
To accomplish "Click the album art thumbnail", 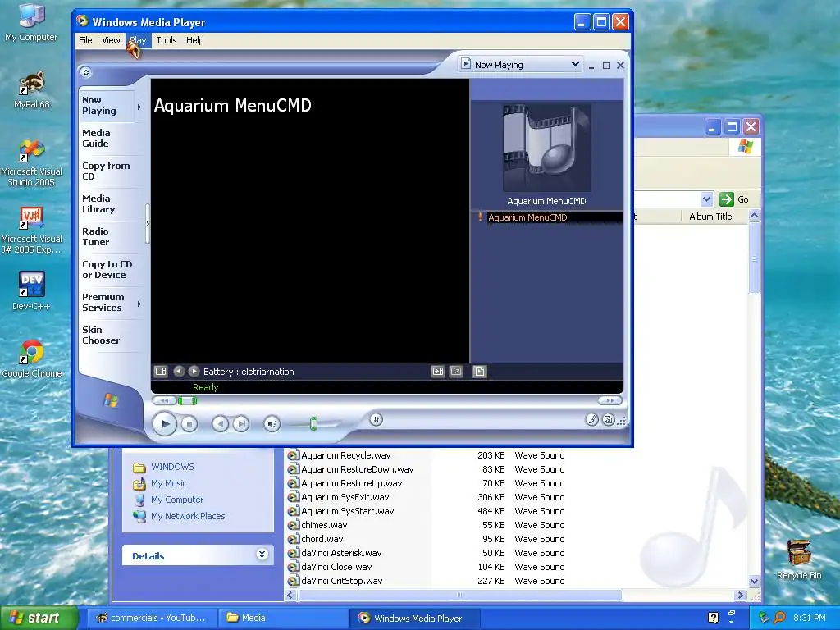I will pos(546,148).
